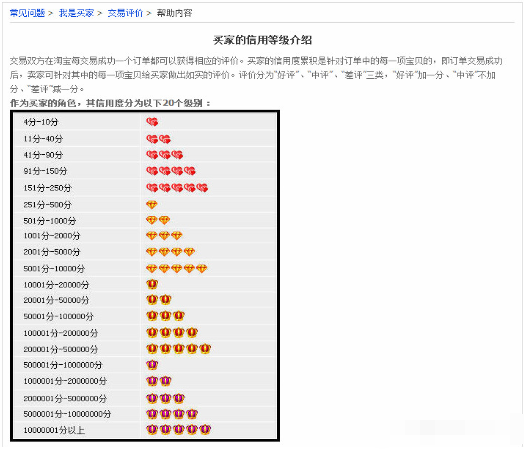Click the five purple crowns for 10000001分以上
Viewport: 524px width, 451px height.
[179, 430]
